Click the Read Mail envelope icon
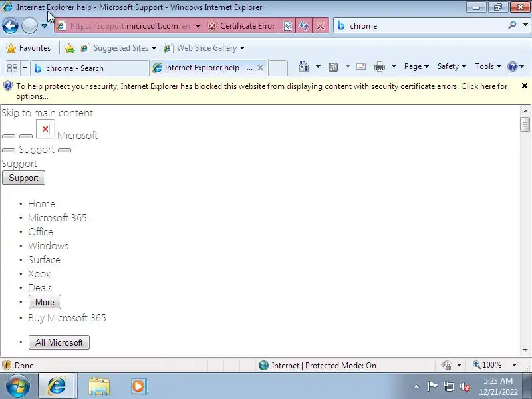 click(x=361, y=66)
